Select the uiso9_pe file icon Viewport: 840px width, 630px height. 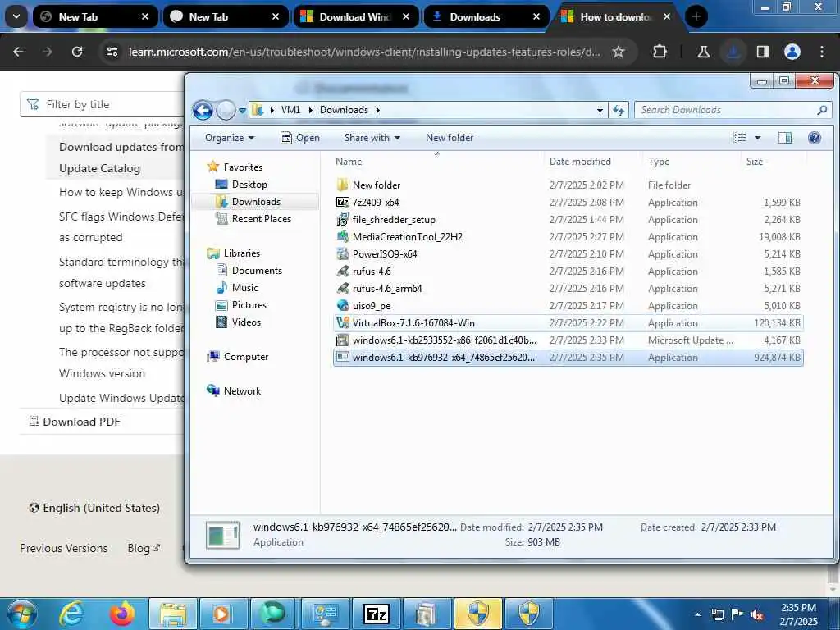342,305
